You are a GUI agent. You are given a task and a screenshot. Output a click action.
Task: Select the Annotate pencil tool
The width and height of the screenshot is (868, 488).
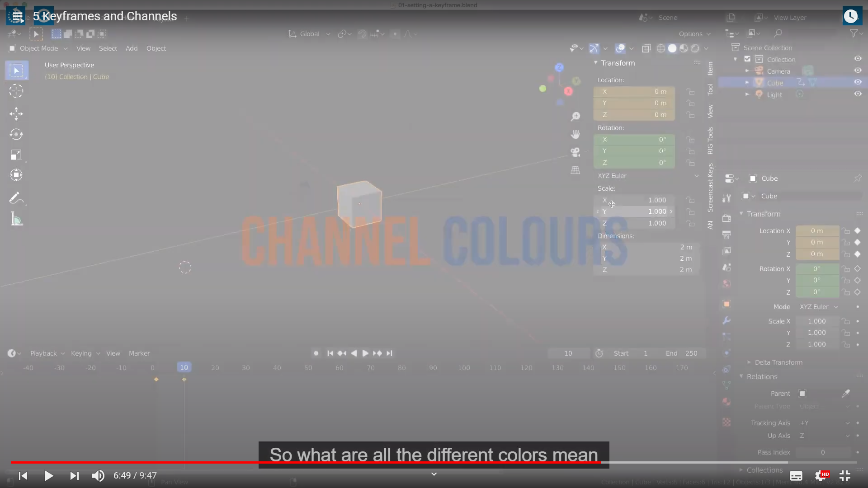15,198
